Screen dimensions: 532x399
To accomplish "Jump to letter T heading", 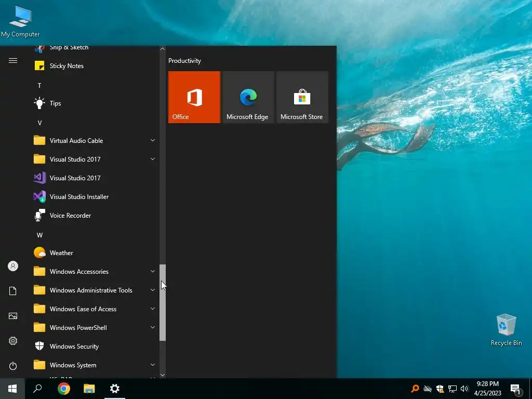I will tap(39, 86).
